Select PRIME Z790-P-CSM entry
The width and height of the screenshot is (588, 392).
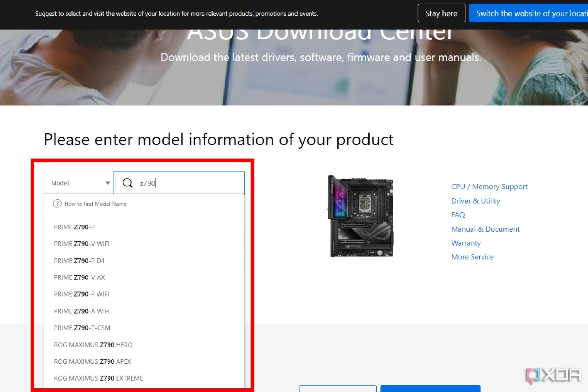point(82,328)
